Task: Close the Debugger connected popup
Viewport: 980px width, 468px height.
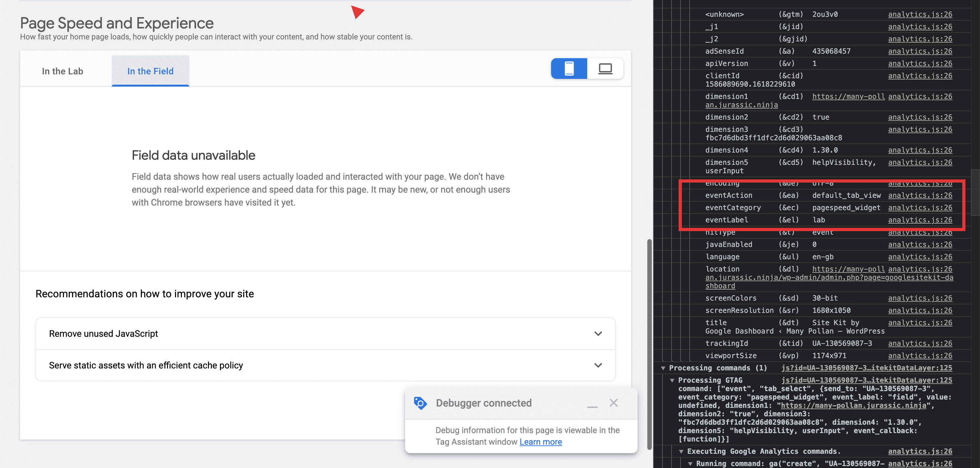Action: click(614, 403)
